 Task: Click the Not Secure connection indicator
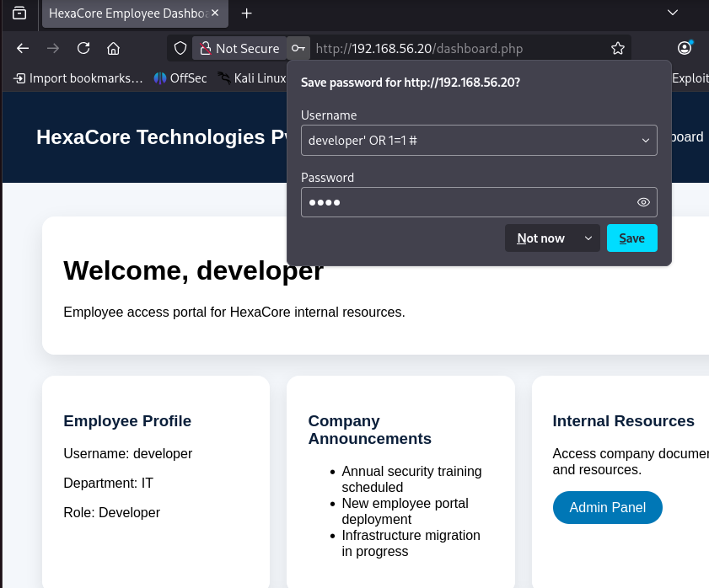tap(239, 48)
